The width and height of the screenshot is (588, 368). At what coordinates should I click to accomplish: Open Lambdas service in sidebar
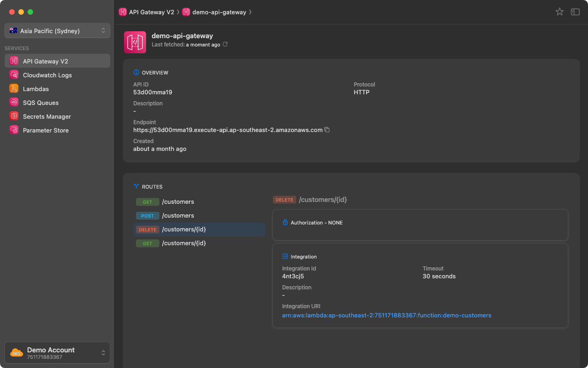(x=57, y=88)
